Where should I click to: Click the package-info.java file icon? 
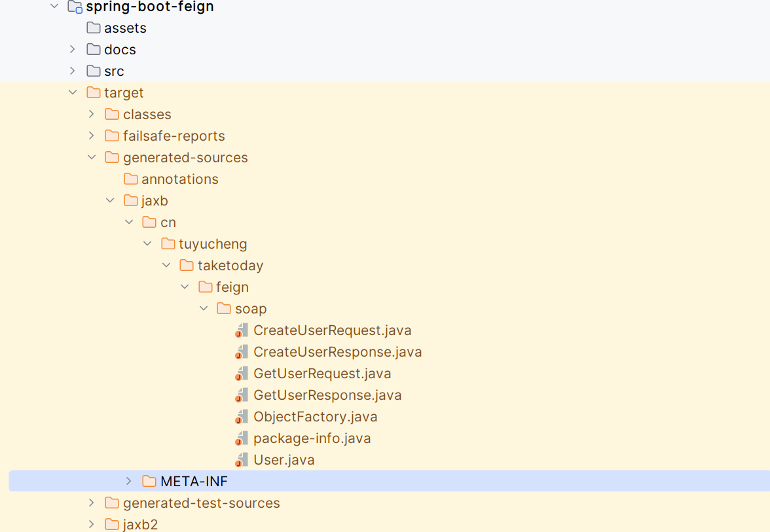(x=241, y=438)
